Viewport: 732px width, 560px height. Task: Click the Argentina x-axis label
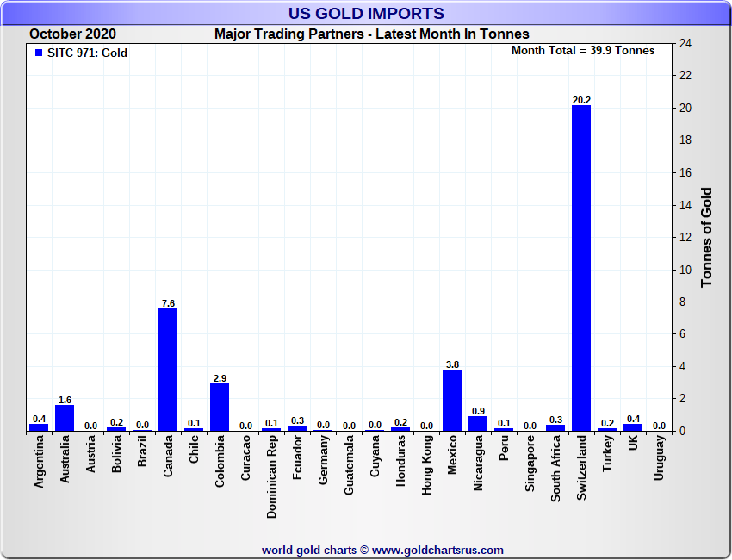[39, 462]
